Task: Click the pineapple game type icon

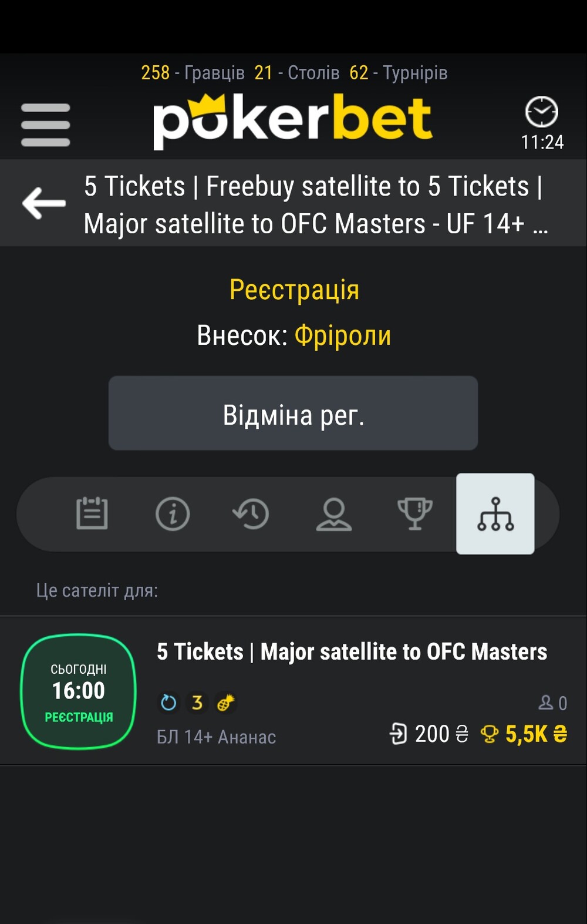Action: coord(225,703)
